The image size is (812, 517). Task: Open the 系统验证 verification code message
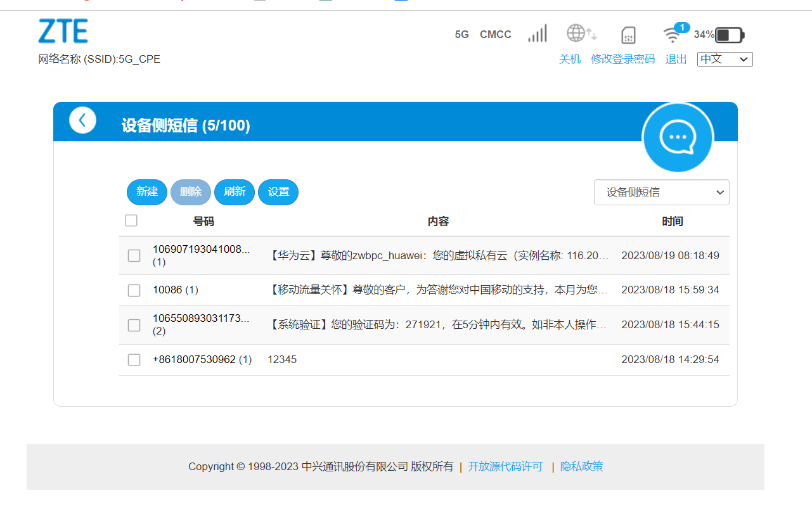pyautogui.click(x=439, y=325)
